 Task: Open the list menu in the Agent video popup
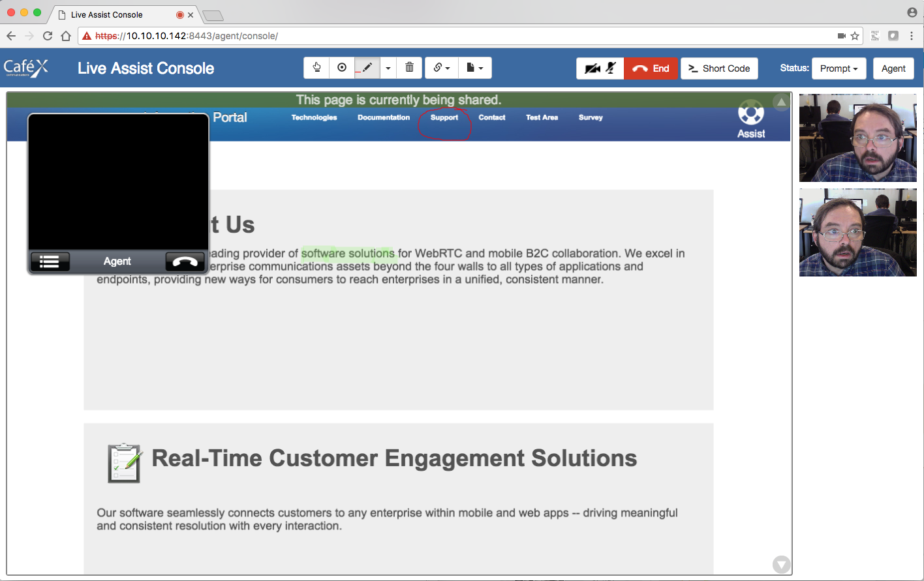click(x=50, y=261)
